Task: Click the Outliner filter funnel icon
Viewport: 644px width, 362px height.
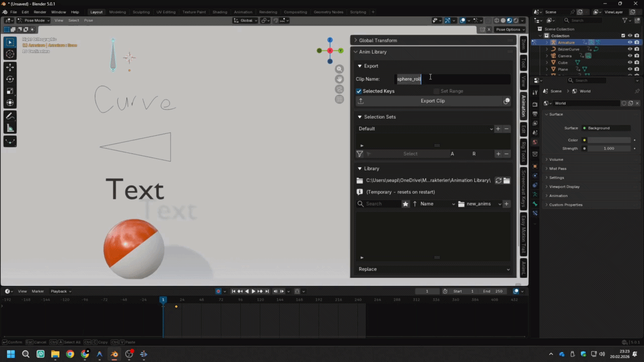Action: 625,21
